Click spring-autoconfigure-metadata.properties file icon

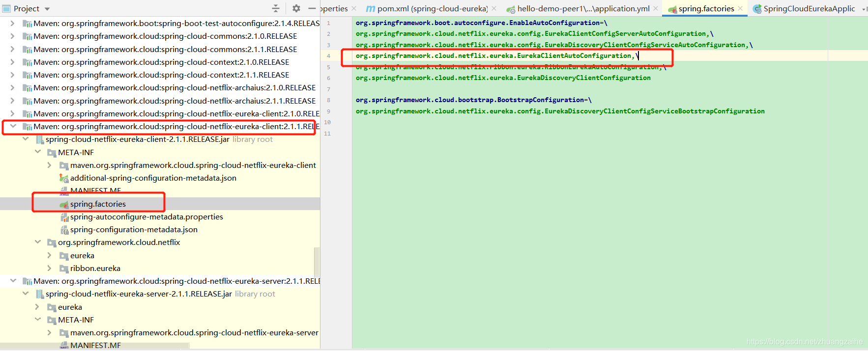[x=64, y=217]
